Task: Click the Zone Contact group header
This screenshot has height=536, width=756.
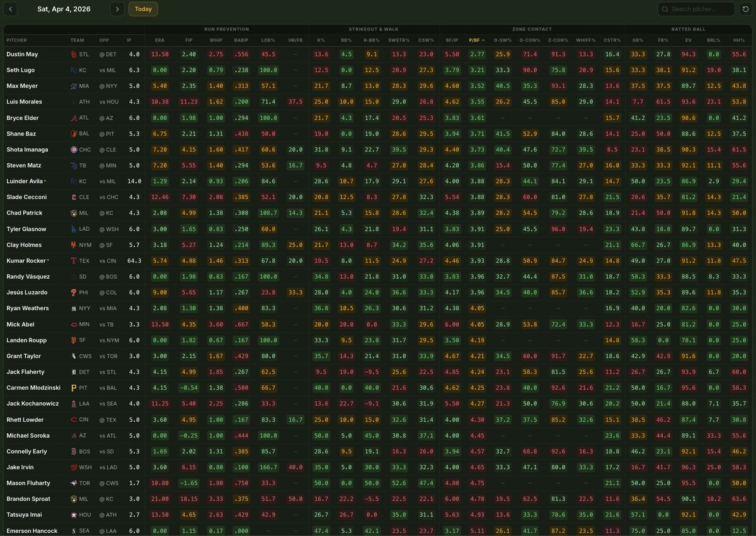Action: point(532,29)
